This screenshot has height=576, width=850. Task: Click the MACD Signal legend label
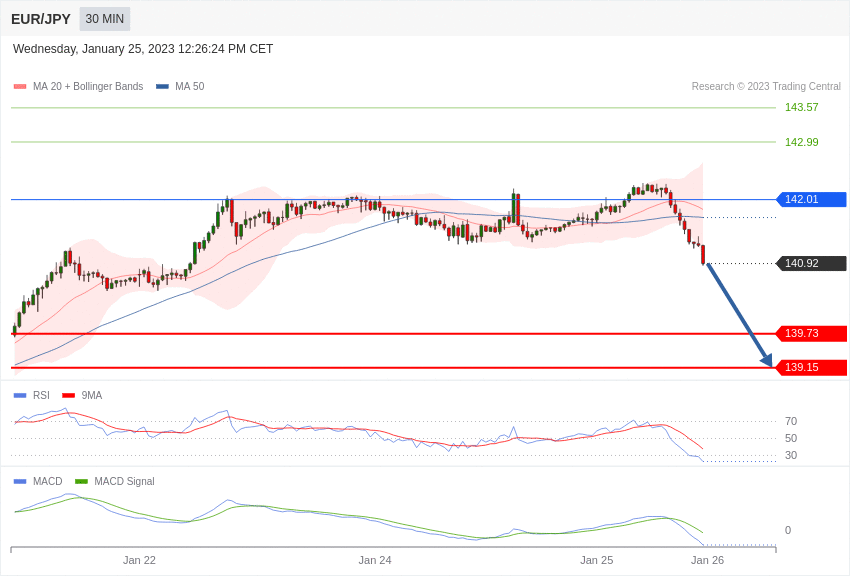pyautogui.click(x=124, y=481)
